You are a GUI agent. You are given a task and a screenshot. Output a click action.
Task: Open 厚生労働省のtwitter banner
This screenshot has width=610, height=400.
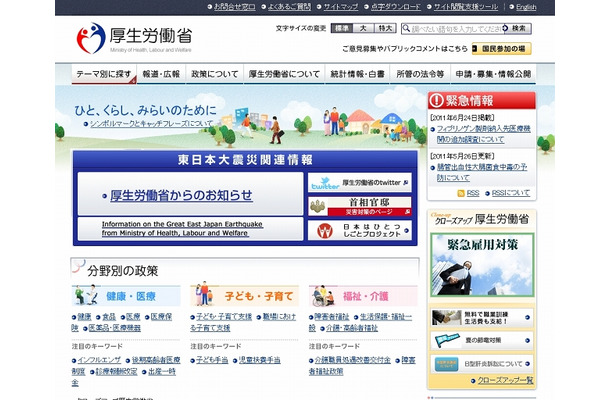(359, 182)
